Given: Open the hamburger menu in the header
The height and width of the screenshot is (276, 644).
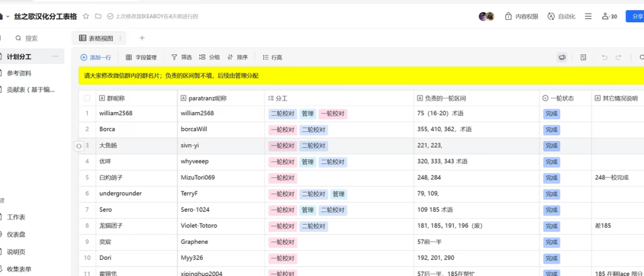Looking at the screenshot, I should click(x=588, y=16).
